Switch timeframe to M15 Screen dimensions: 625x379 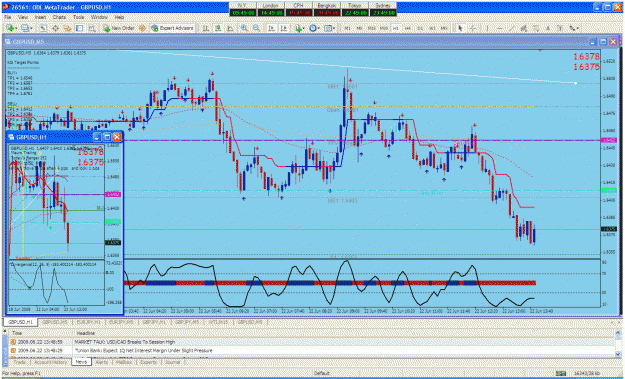(371, 28)
